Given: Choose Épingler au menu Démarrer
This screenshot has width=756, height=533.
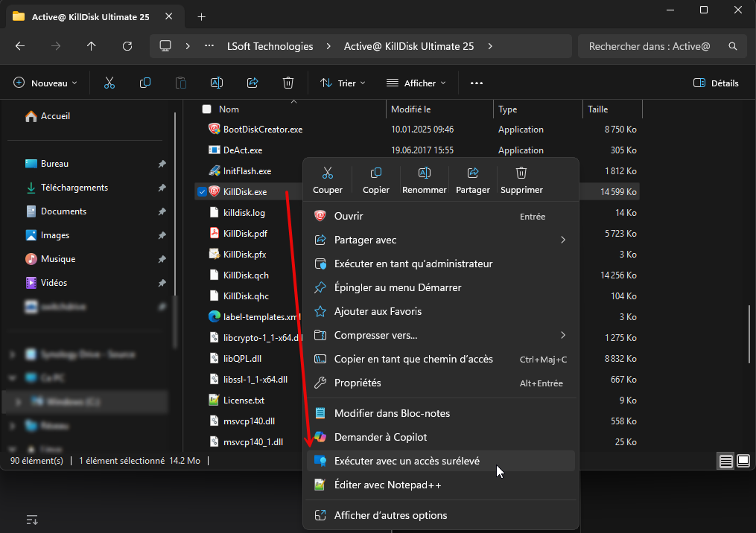Looking at the screenshot, I should (441, 287).
